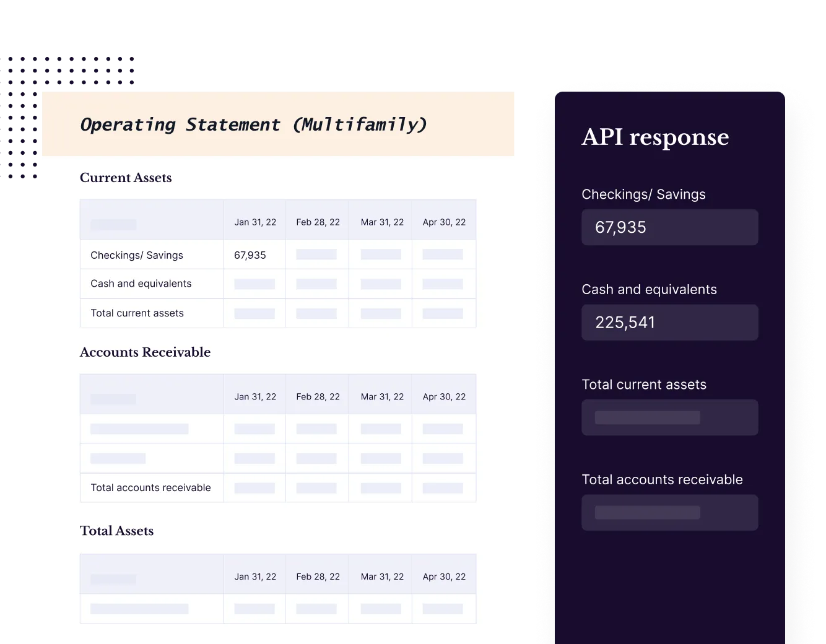This screenshot has height=644, width=826.
Task: Select Total accounts receivable row label in table
Action: pos(150,488)
